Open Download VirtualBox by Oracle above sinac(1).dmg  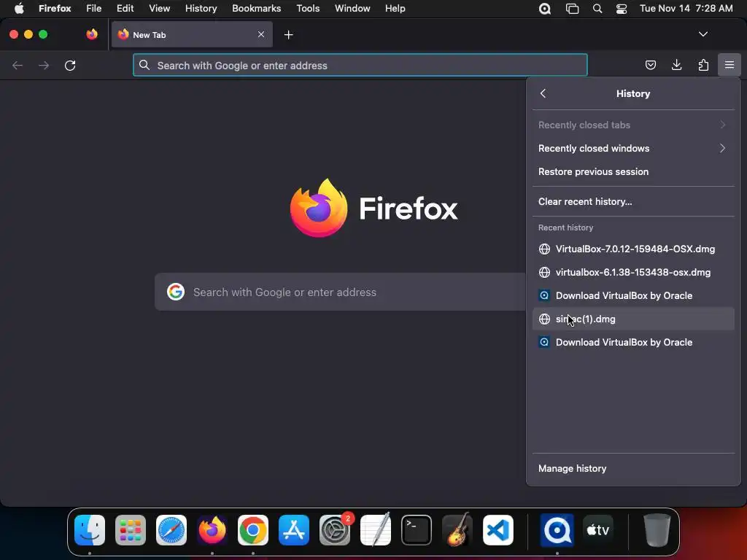coord(633,296)
